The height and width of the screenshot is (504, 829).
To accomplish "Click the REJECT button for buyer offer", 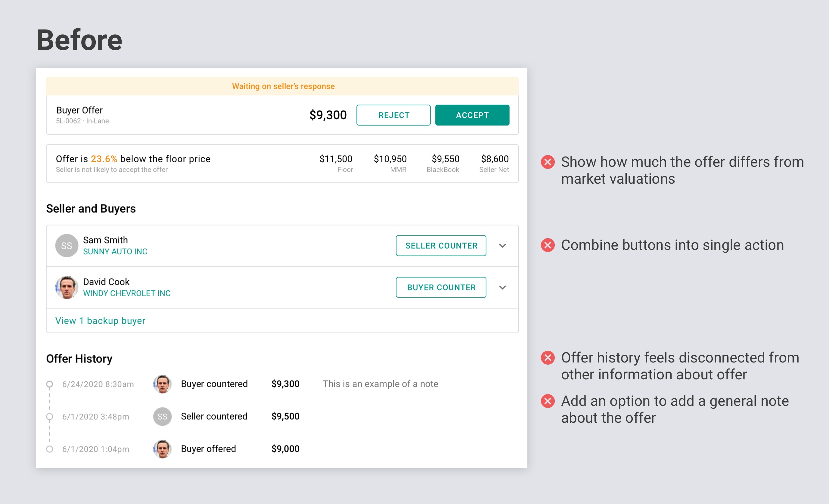I will [x=393, y=115].
